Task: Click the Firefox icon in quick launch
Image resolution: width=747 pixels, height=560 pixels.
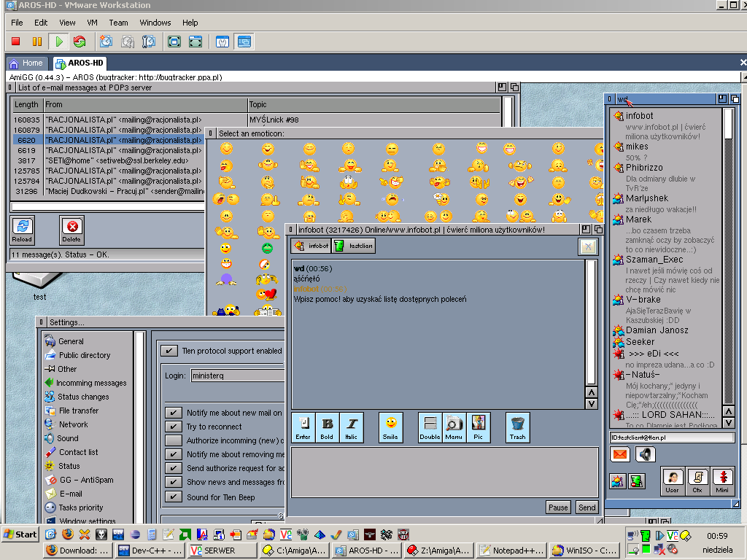Action: [68, 534]
